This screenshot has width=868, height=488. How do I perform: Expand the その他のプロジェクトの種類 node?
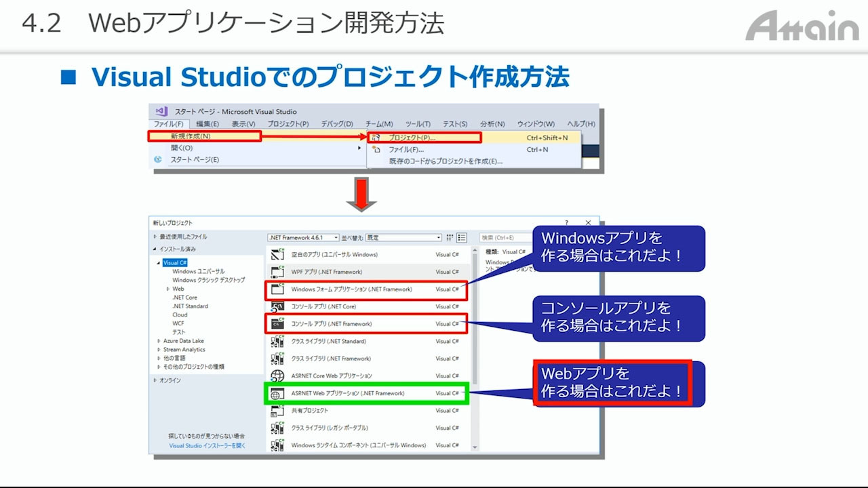159,367
